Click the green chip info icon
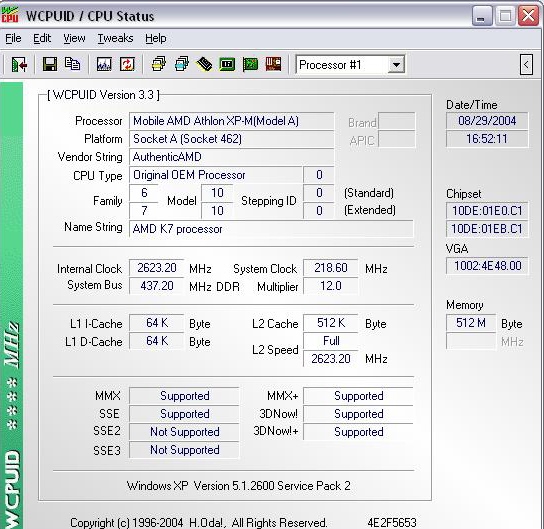The width and height of the screenshot is (544, 529). tap(227, 65)
